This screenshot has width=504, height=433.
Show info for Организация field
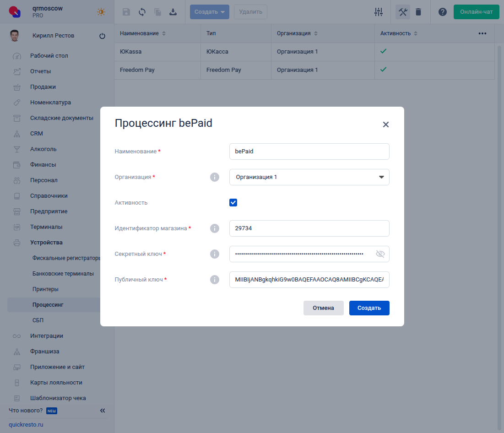(x=215, y=177)
